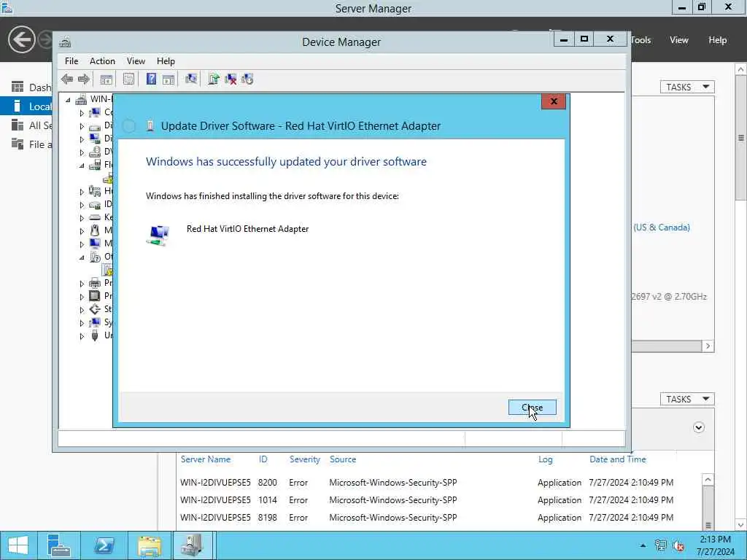
Task: Click Scan for hardware changes toolbar icon
Action: click(191, 79)
